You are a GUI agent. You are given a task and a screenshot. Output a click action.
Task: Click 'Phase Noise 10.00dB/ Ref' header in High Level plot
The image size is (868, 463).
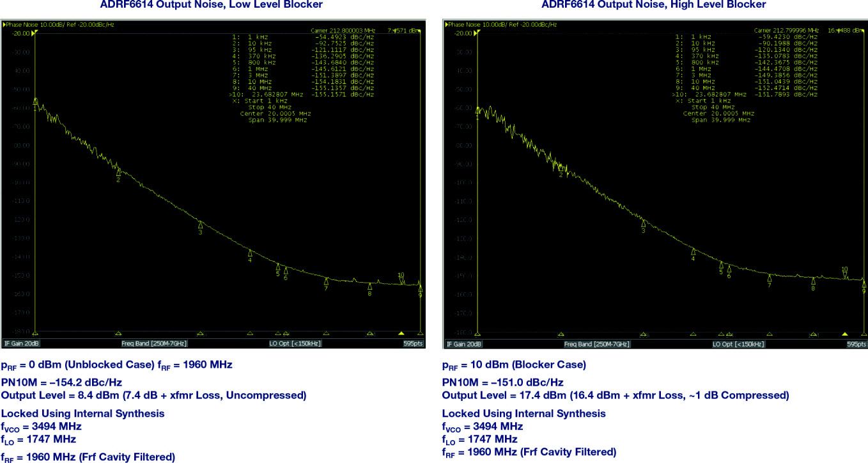pos(501,24)
